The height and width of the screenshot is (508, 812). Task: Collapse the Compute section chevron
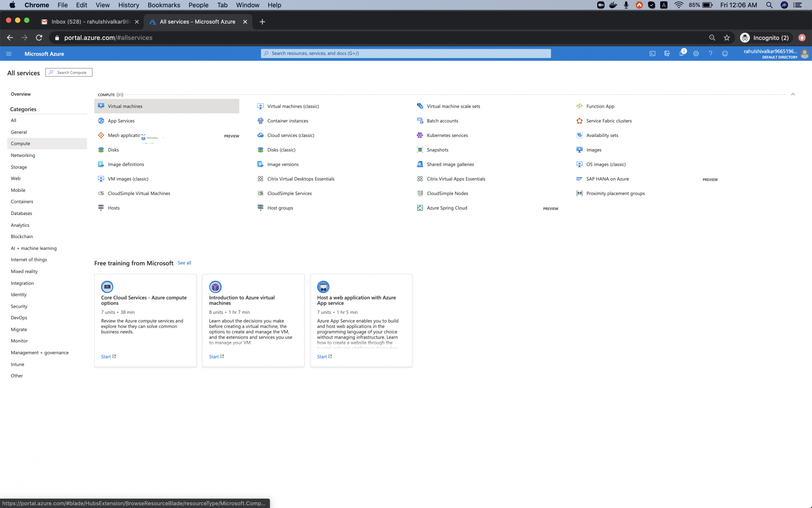[793, 94]
